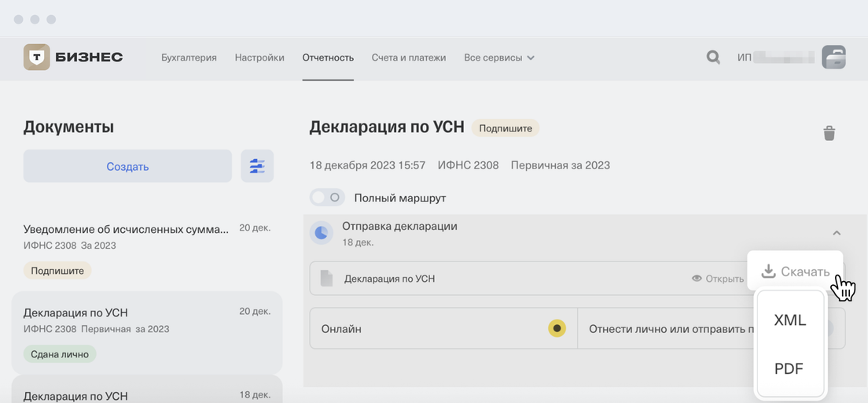Expand the Все сервисы dropdown
This screenshot has height=403, width=868.
(499, 57)
